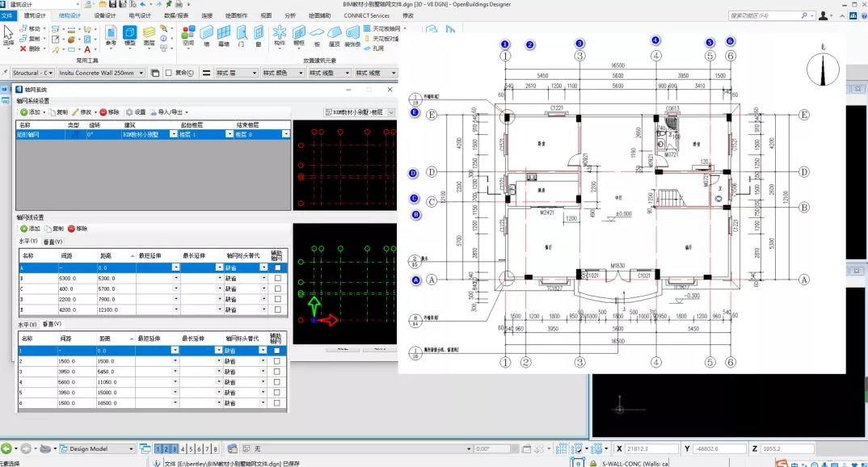Click 移除 remove in grid system settings
Screen dimensions: 868x467
coord(110,111)
